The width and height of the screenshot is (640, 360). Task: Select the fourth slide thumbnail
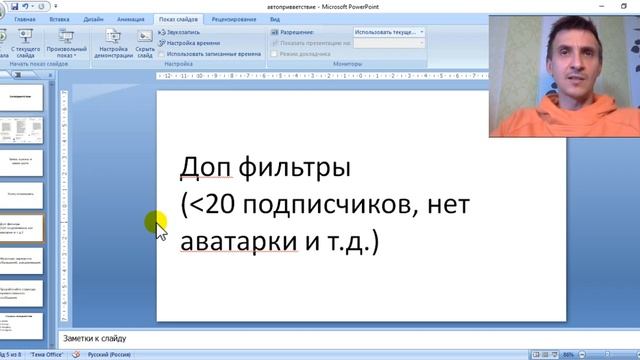coord(21,196)
